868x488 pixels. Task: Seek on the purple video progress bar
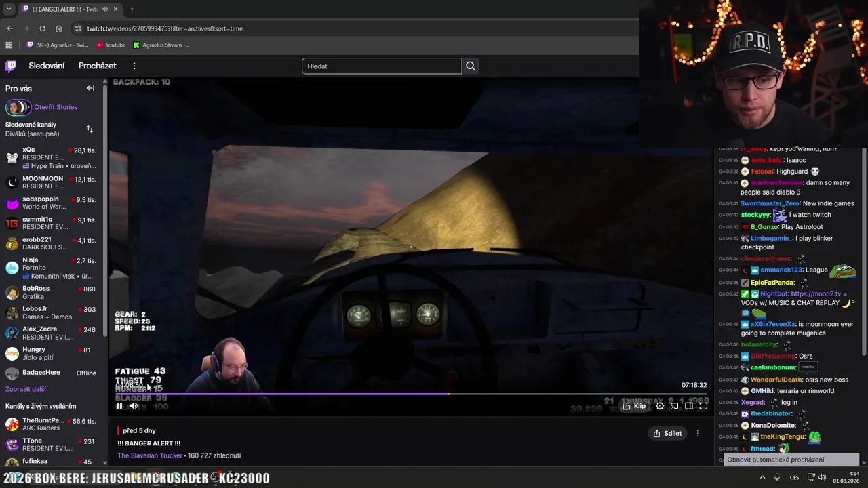click(x=411, y=394)
